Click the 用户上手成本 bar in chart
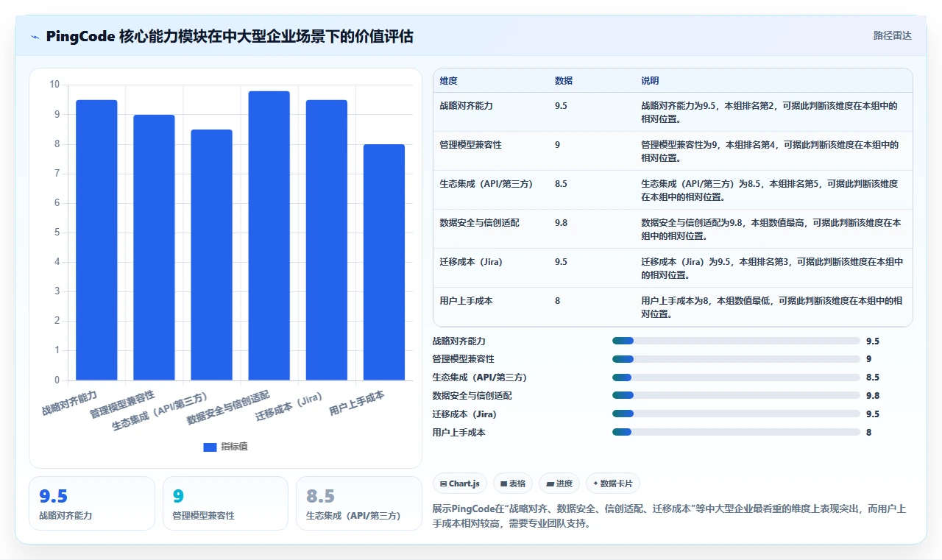The image size is (942, 560). tap(384, 262)
